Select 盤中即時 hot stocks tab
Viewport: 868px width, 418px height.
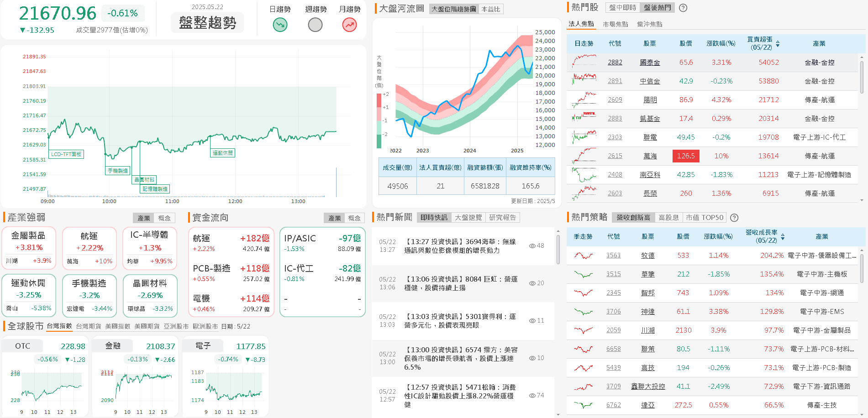coord(623,8)
